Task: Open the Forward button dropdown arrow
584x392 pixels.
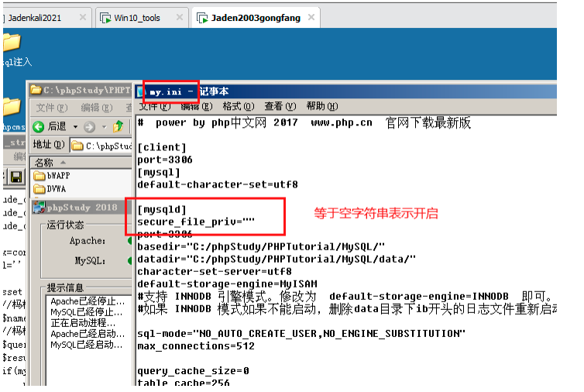Action: pyautogui.click(x=103, y=126)
